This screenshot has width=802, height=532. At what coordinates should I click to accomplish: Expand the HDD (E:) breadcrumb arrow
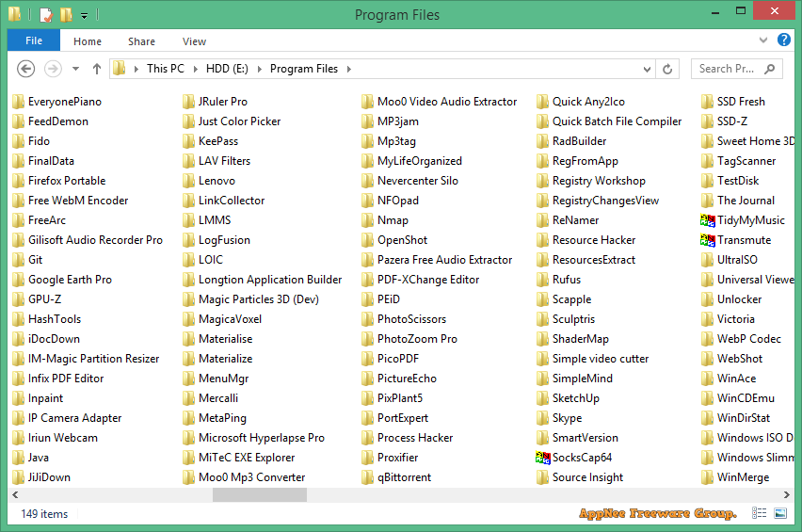click(259, 69)
